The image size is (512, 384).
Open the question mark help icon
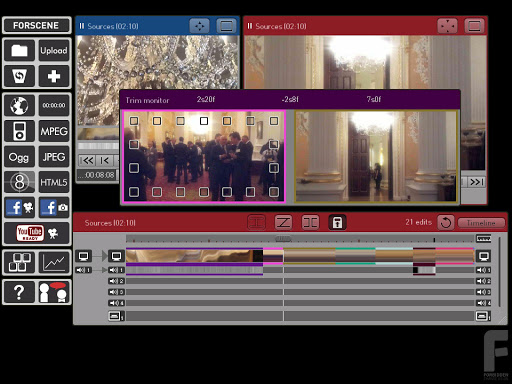(x=19, y=292)
